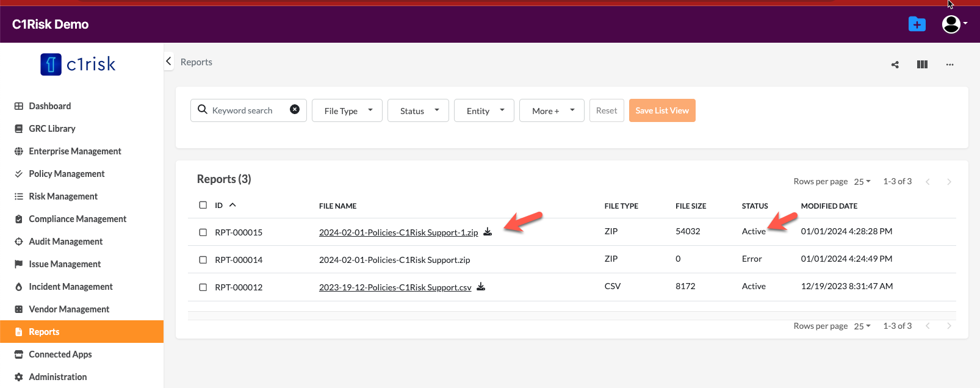
Task: Go to previous page in bottom pagination
Action: tap(928, 326)
